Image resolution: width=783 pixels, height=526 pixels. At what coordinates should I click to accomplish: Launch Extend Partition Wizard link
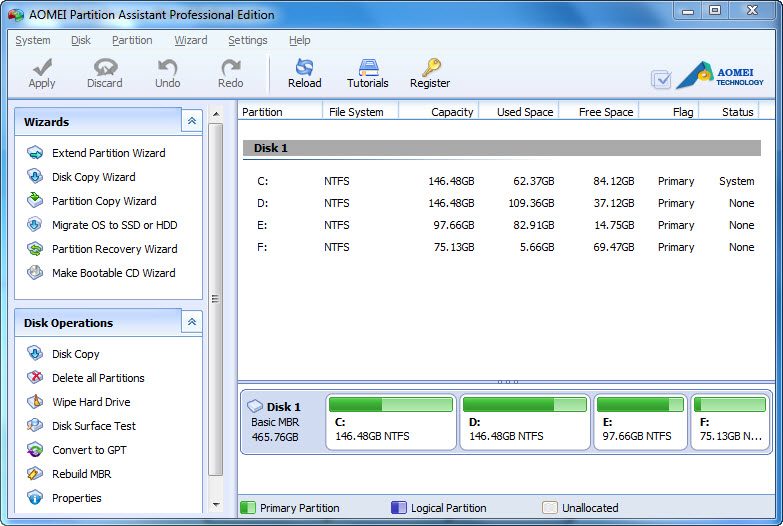[109, 153]
